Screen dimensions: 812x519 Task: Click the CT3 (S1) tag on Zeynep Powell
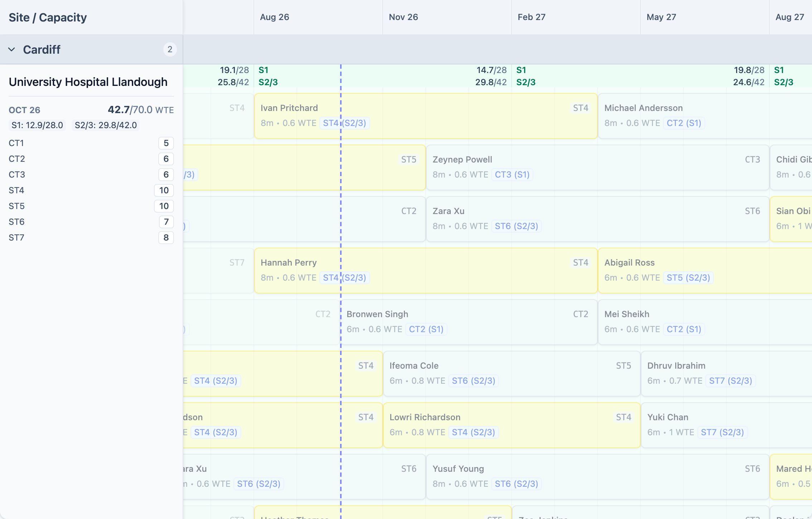[x=512, y=175]
